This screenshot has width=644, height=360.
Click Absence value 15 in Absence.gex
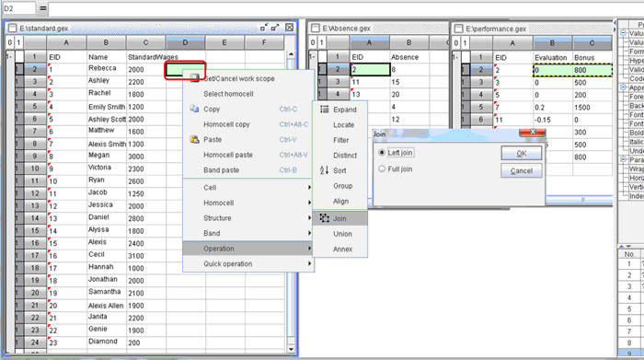[408, 82]
